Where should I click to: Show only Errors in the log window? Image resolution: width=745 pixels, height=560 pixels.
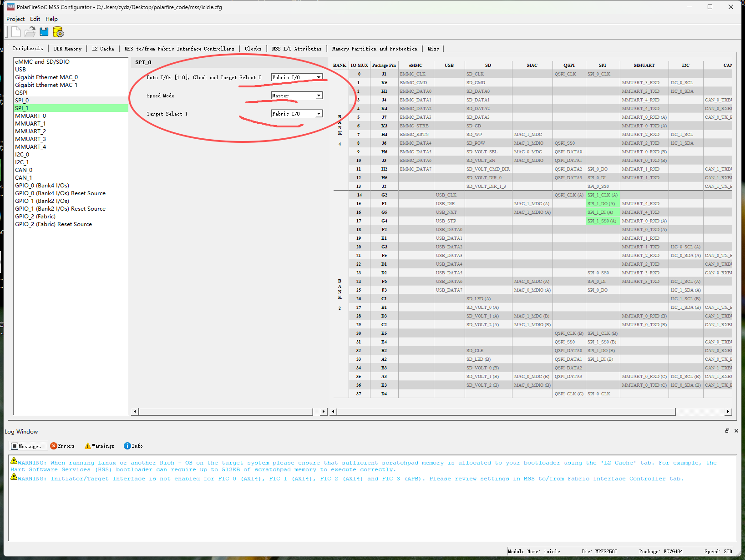click(x=62, y=446)
